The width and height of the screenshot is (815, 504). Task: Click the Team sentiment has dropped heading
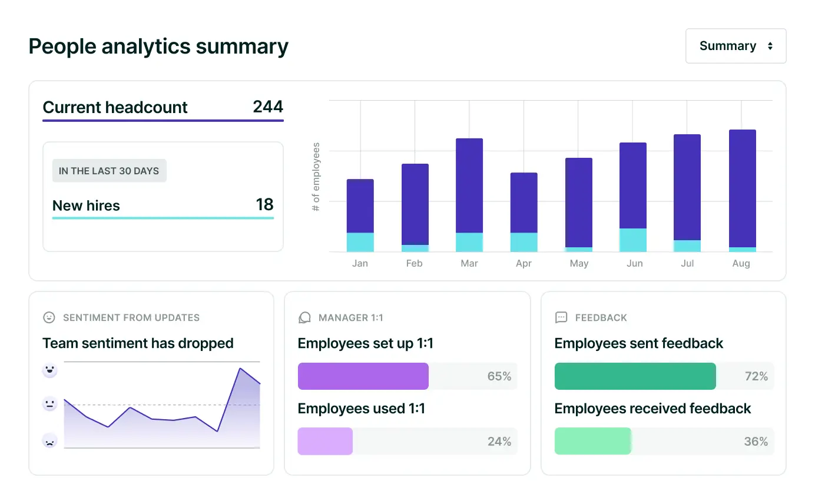tap(138, 343)
